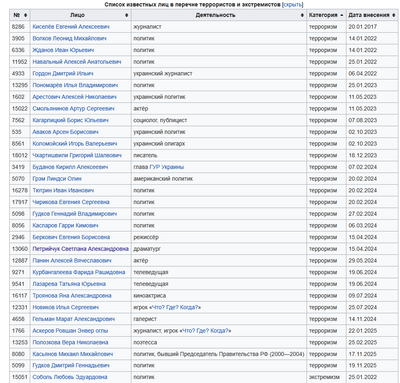The height and width of the screenshot is (383, 400).
Task: Open Полозкова Вера Николаевна page
Action: (70, 342)
